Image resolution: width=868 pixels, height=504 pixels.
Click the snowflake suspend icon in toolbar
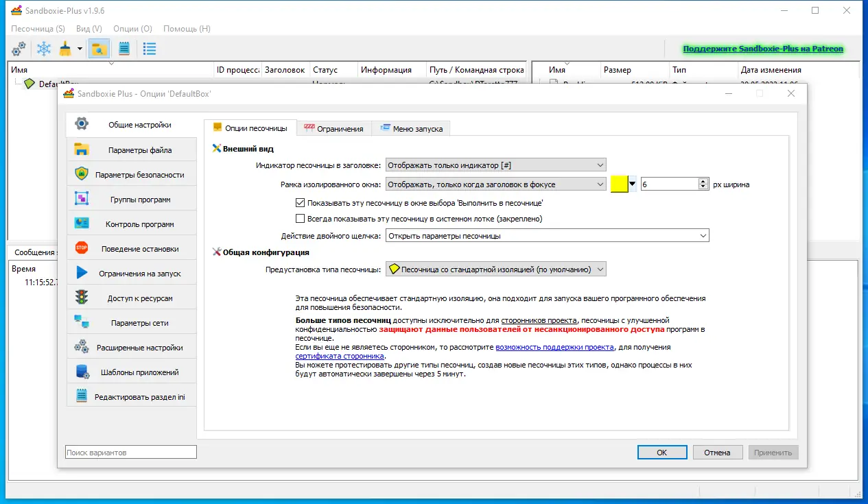(44, 49)
